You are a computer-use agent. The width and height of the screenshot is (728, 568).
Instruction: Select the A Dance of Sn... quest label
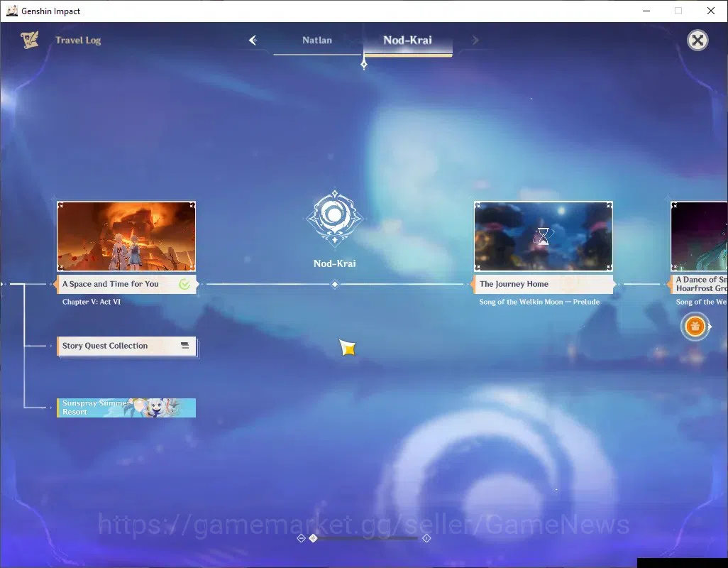coord(699,284)
